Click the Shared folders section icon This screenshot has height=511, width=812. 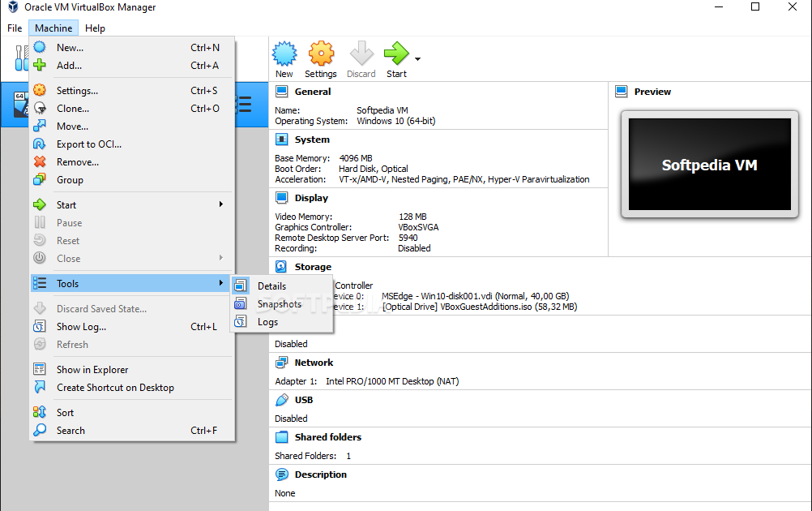click(281, 437)
